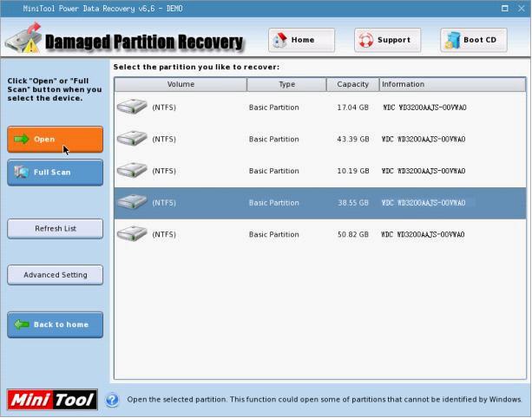
Task: Start a Full Scan
Action: 55,173
